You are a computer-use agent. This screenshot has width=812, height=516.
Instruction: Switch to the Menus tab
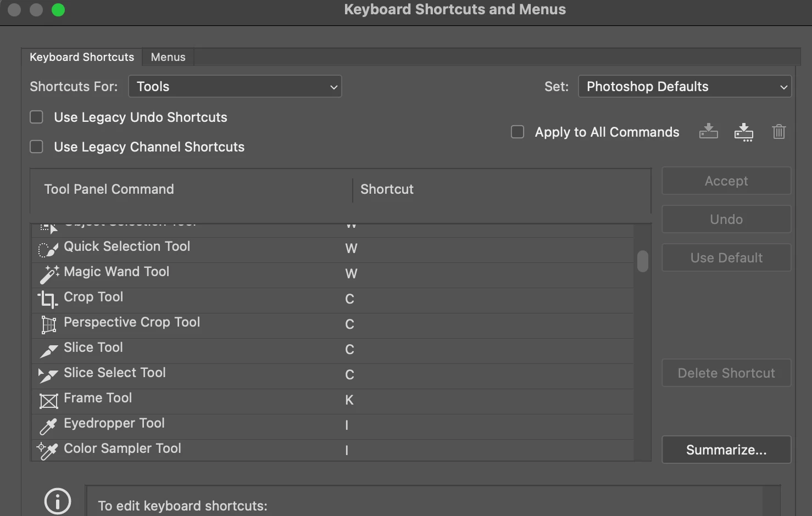click(168, 57)
